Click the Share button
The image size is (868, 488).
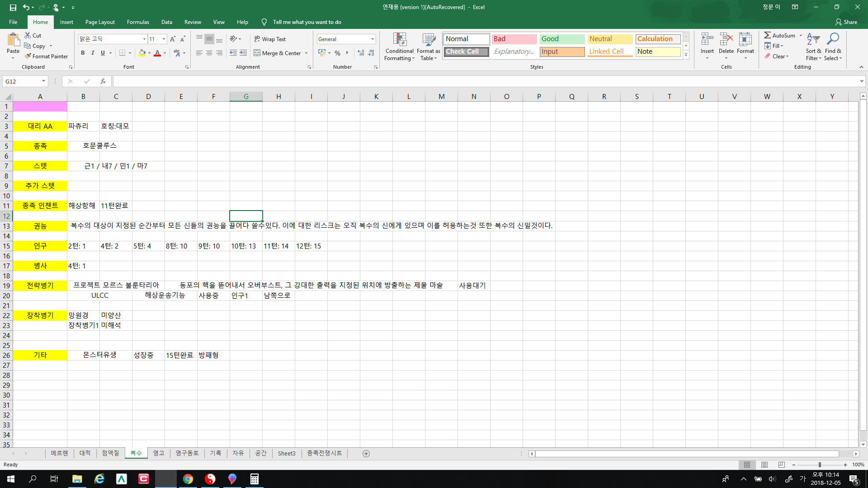[x=846, y=22]
